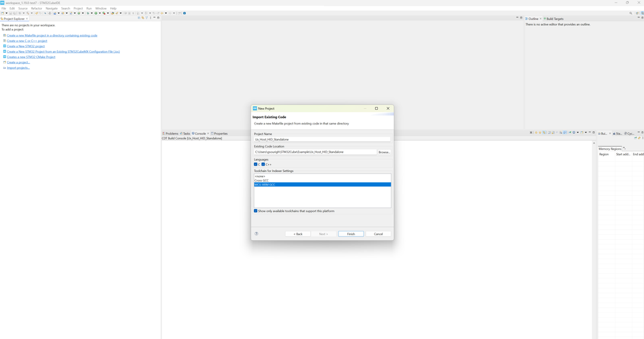The height and width of the screenshot is (339, 644).
Task: Click Console panel scrollbar up arrow
Action: [594, 143]
